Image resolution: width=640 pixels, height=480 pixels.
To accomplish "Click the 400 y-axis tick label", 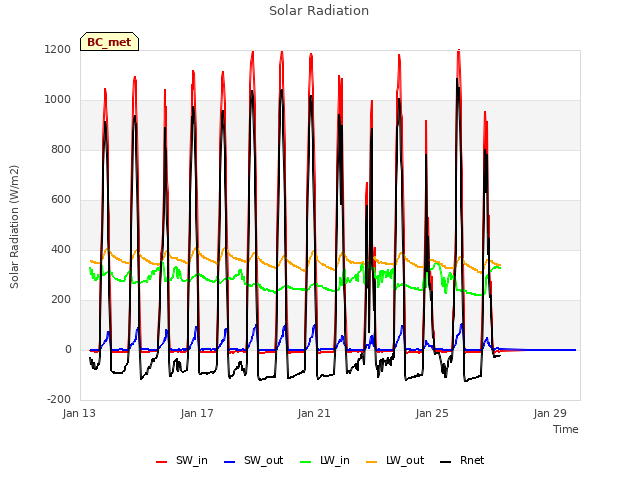I will pyautogui.click(x=61, y=249).
